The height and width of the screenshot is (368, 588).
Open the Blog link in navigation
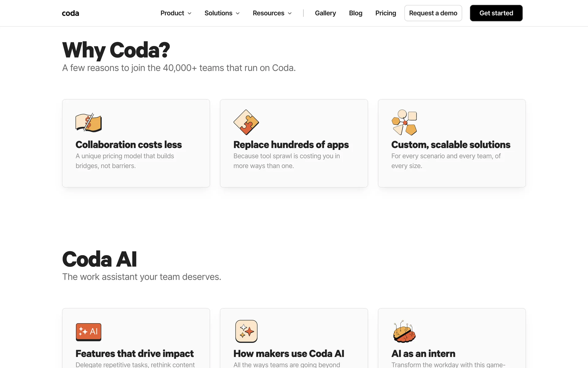pyautogui.click(x=356, y=13)
